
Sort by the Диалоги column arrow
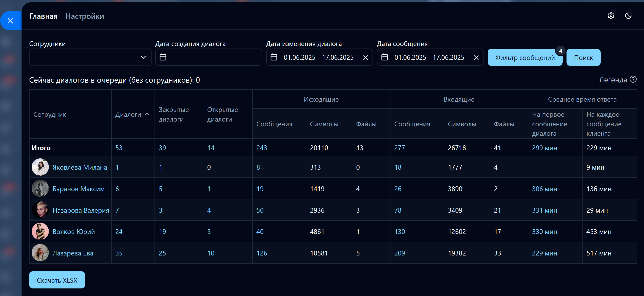(x=147, y=114)
